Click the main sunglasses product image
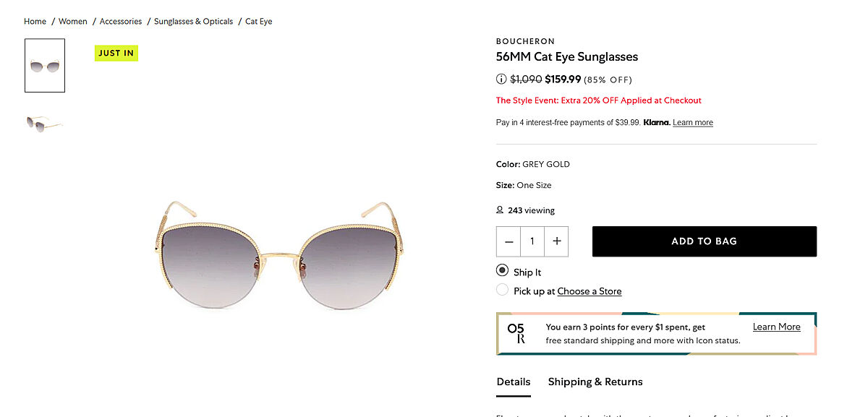 click(278, 255)
